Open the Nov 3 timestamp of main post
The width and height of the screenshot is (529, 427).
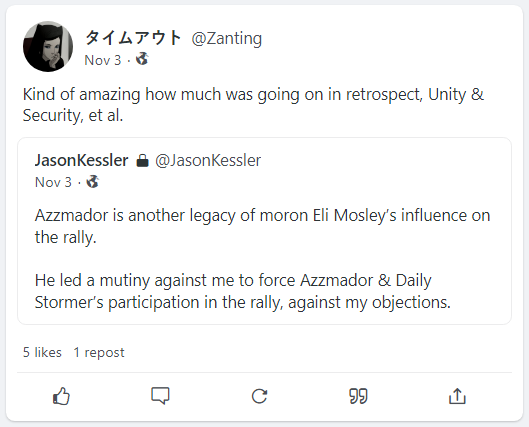click(103, 60)
